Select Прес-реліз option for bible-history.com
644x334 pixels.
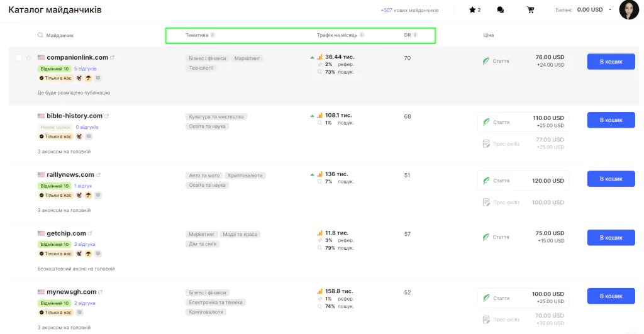(523, 143)
